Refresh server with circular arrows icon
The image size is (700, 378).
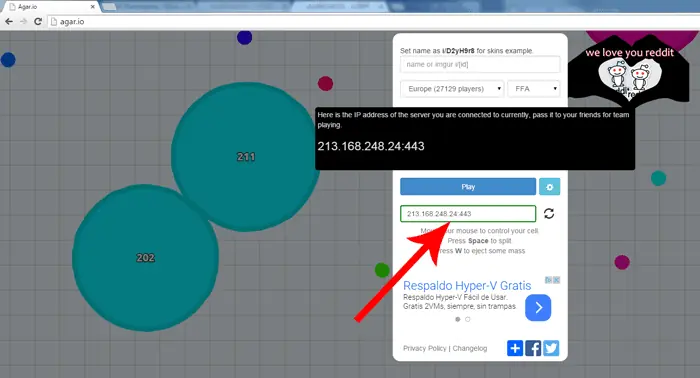tap(549, 214)
